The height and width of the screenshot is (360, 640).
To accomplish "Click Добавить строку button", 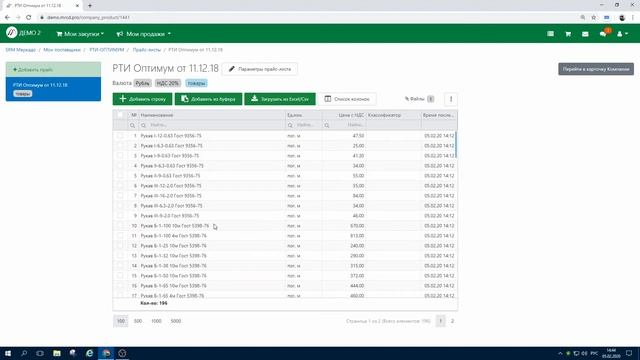I will (x=142, y=99).
